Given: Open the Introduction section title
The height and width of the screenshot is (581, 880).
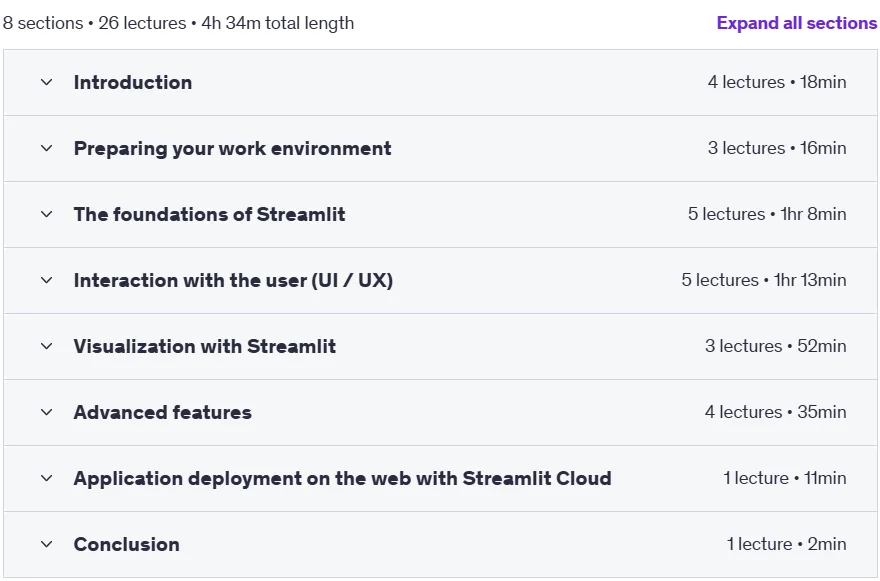Looking at the screenshot, I should point(133,83).
